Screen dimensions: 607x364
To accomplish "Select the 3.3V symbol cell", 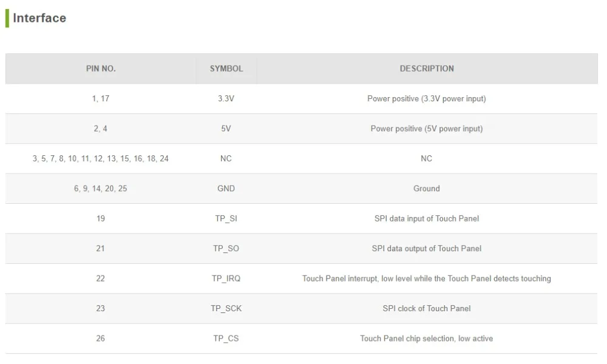I will (x=226, y=98).
